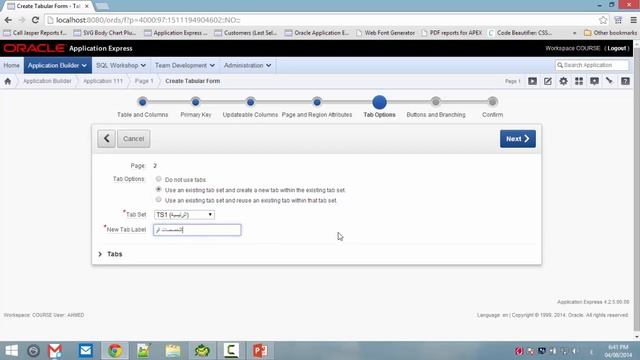Open 'Call Jasper Reports' bookmark

click(35, 33)
